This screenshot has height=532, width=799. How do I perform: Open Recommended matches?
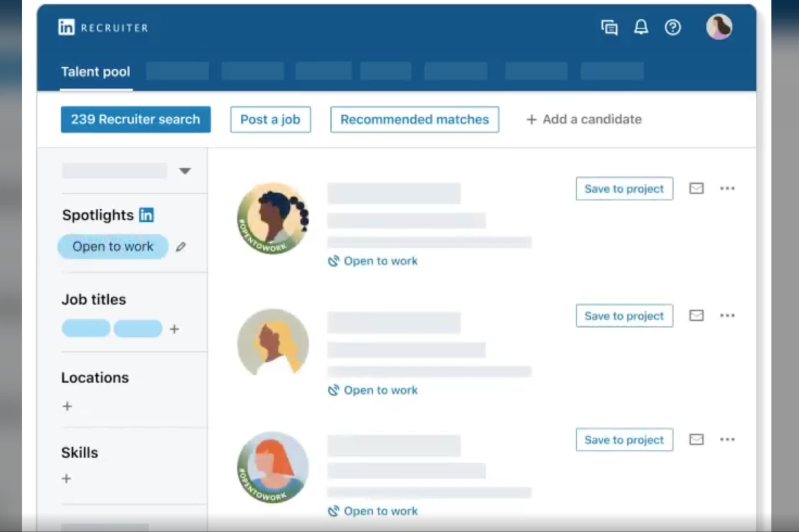(x=414, y=119)
